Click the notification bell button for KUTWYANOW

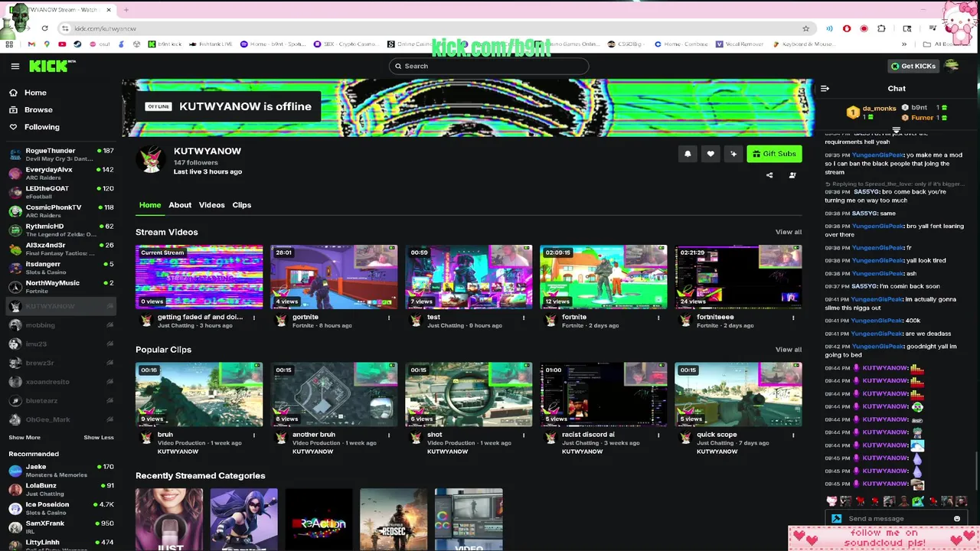tap(688, 154)
